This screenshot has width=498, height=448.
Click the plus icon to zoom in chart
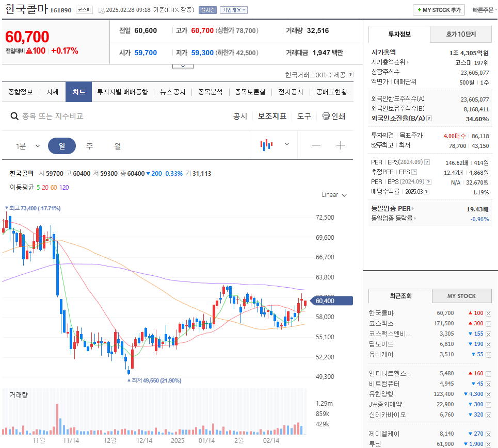341,145
